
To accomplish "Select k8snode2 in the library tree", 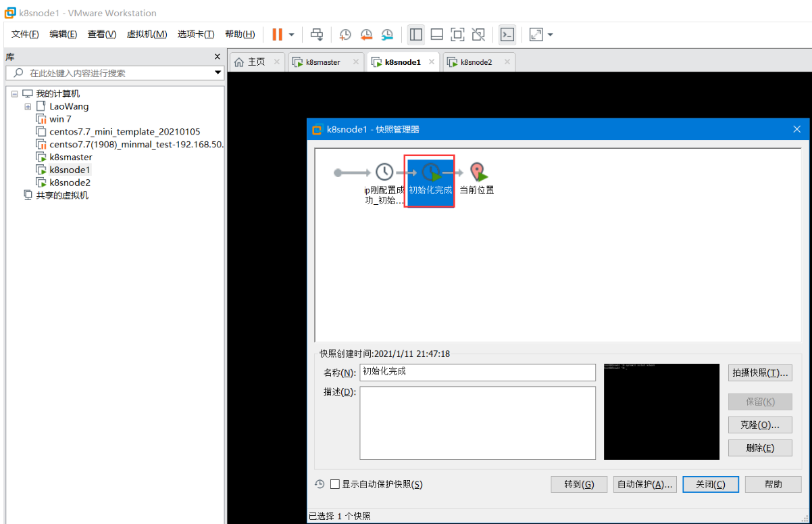I will pyautogui.click(x=70, y=183).
